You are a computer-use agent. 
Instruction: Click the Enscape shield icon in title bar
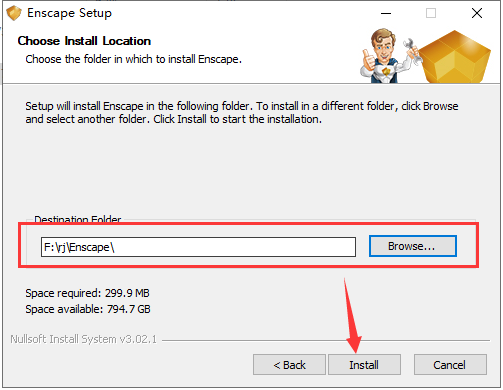tap(14, 13)
